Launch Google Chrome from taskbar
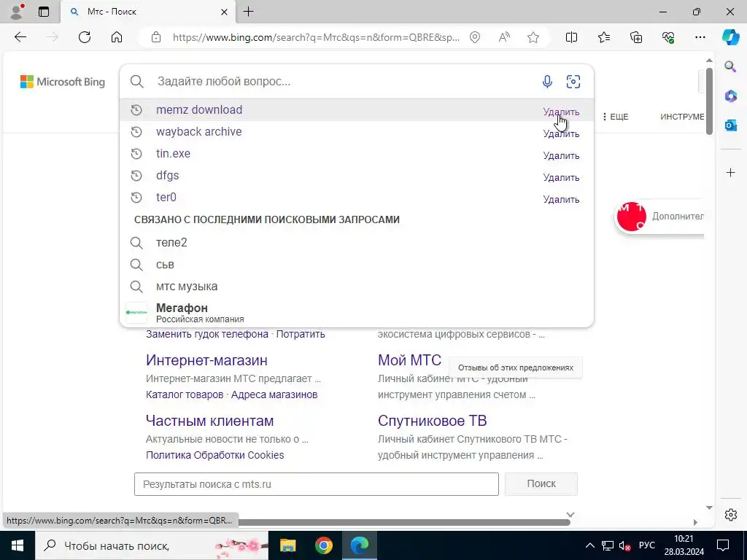This screenshot has width=747, height=560. (x=323, y=545)
